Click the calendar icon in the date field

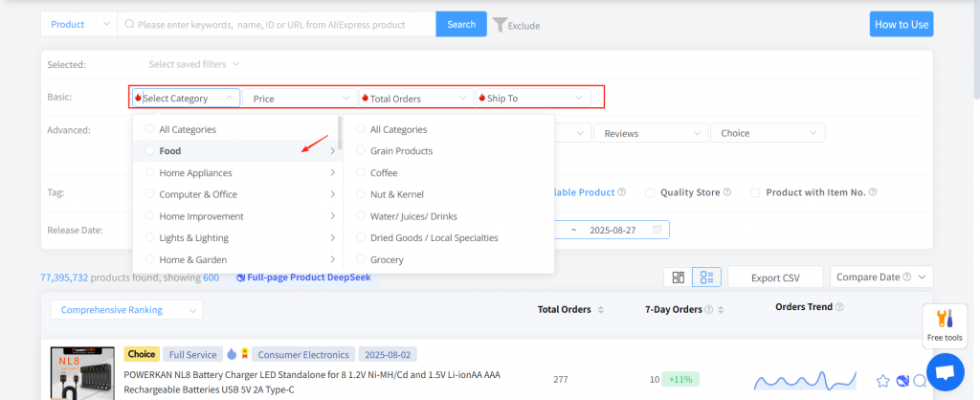(x=657, y=230)
